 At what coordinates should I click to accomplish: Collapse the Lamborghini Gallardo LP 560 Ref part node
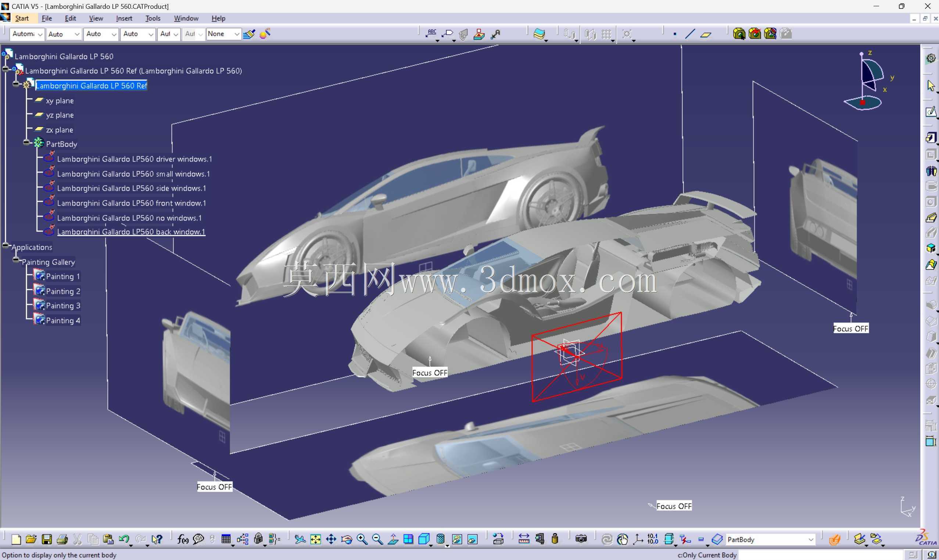click(x=16, y=84)
